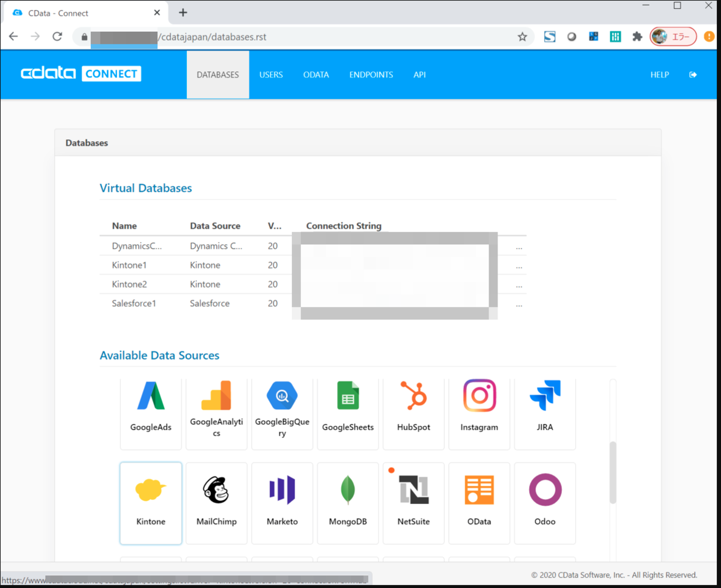The image size is (721, 588).
Task: Bookmark this page with the star icon
Action: point(522,37)
